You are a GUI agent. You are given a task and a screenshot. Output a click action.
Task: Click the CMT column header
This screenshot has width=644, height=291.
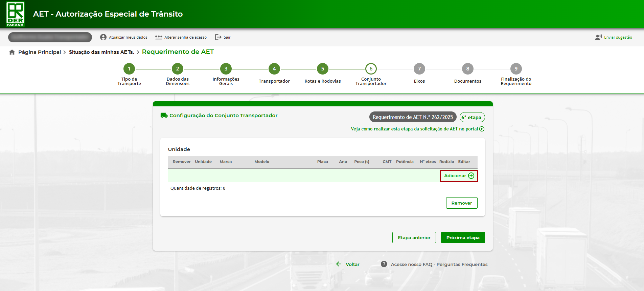coord(387,162)
